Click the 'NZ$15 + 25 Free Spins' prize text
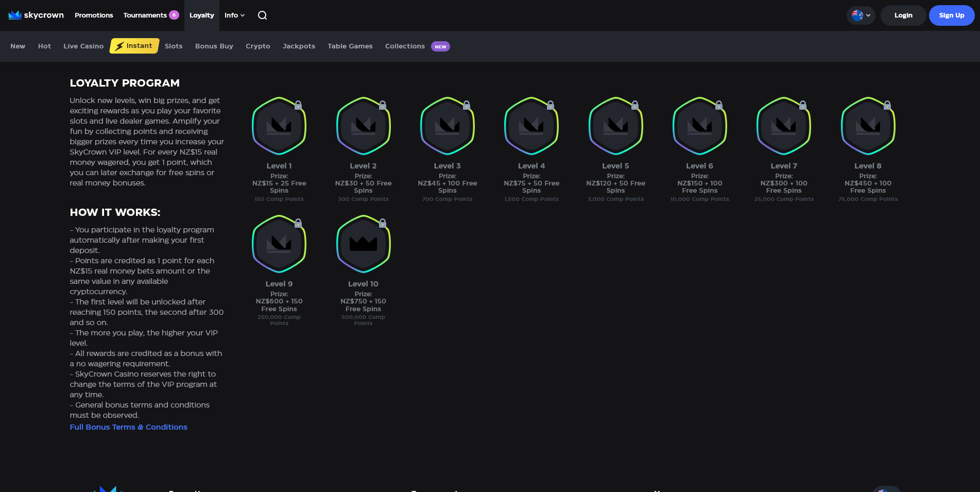Viewport: 980px width, 492px height. pos(279,187)
